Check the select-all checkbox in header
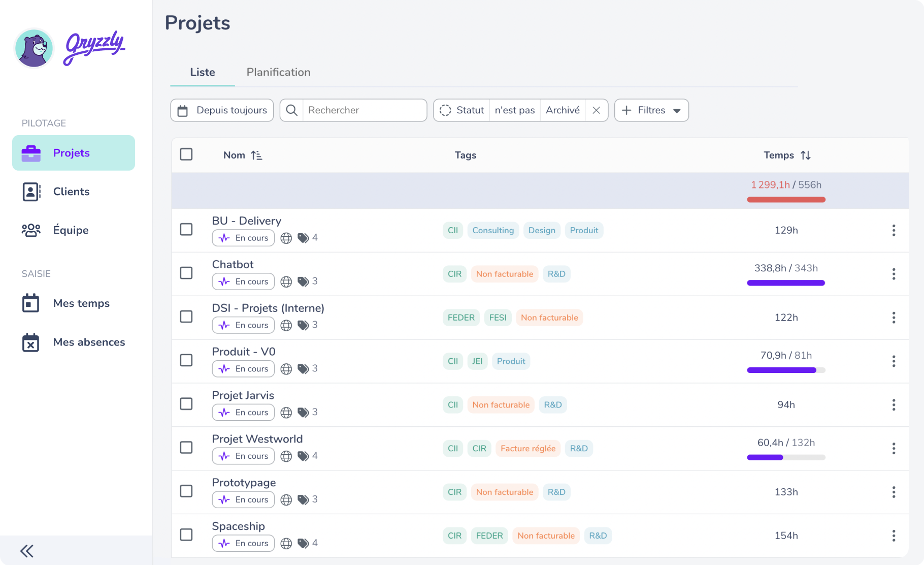Screen dimensions: 924x565 [186, 154]
